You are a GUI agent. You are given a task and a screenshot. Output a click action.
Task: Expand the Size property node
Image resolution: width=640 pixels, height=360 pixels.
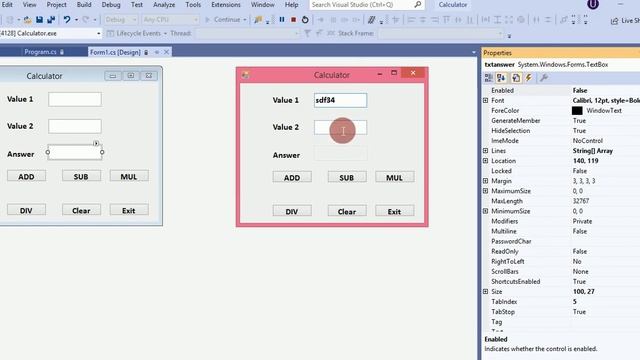(x=485, y=291)
